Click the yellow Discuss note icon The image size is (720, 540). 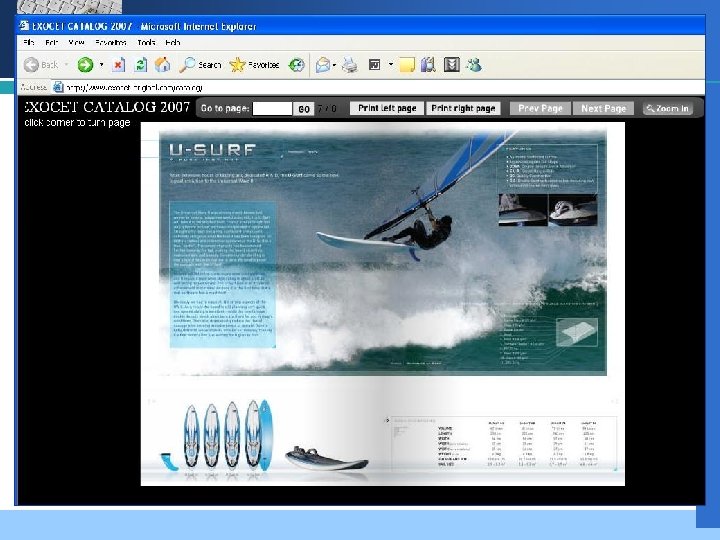407,65
